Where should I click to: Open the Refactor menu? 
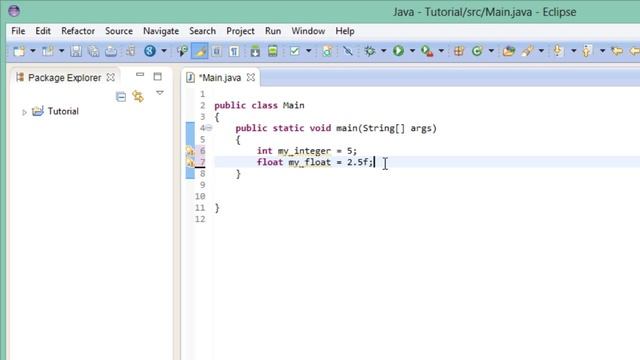click(x=78, y=31)
